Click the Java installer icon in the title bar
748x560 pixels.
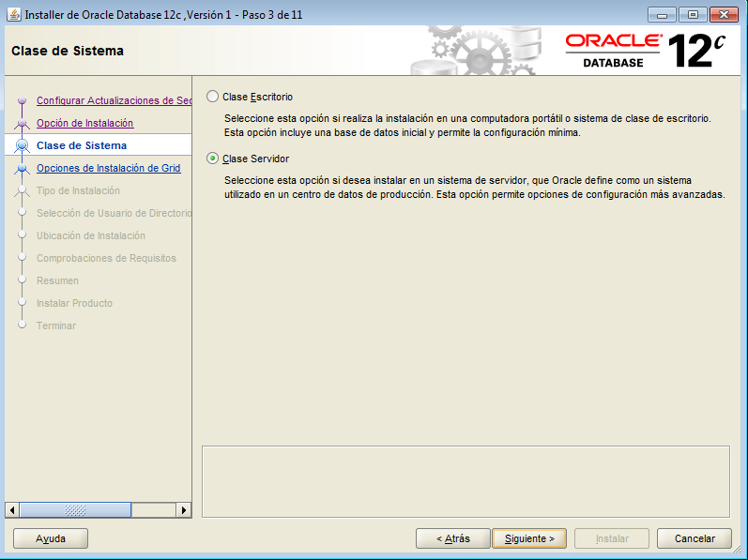(14, 14)
